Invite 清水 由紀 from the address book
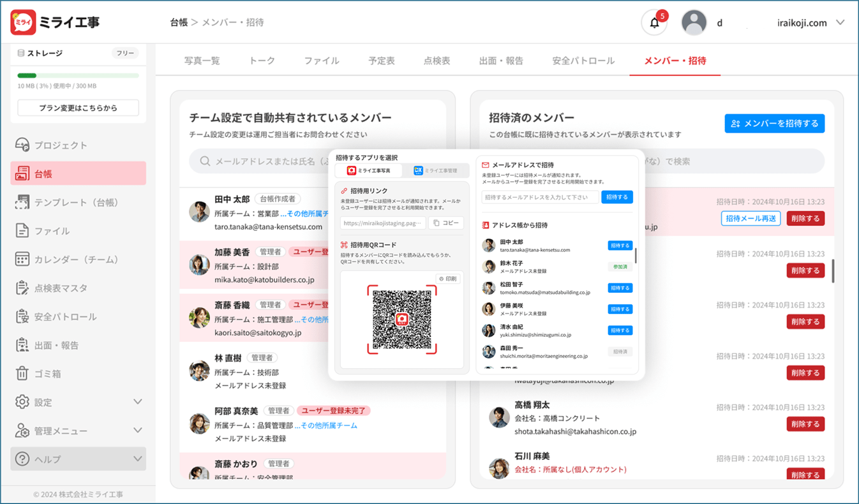 [620, 330]
